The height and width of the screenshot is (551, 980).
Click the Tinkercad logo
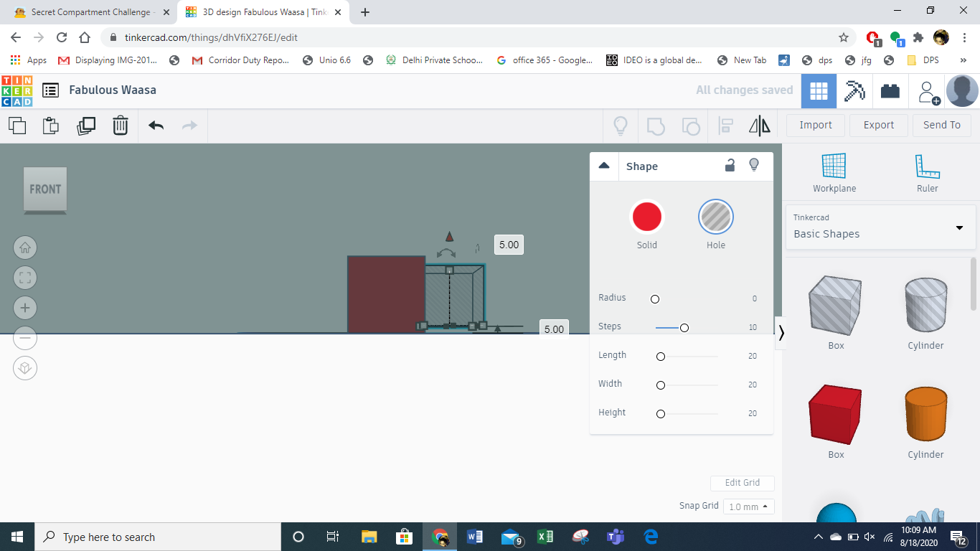point(17,90)
